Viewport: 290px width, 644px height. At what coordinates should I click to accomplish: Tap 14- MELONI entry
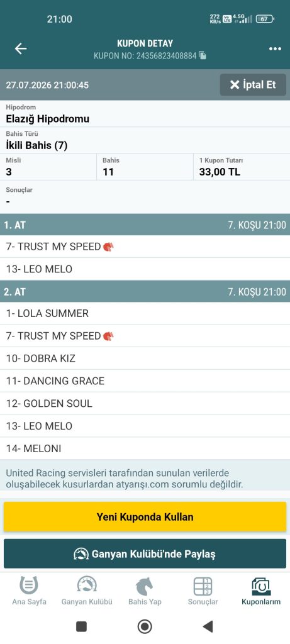(145, 448)
